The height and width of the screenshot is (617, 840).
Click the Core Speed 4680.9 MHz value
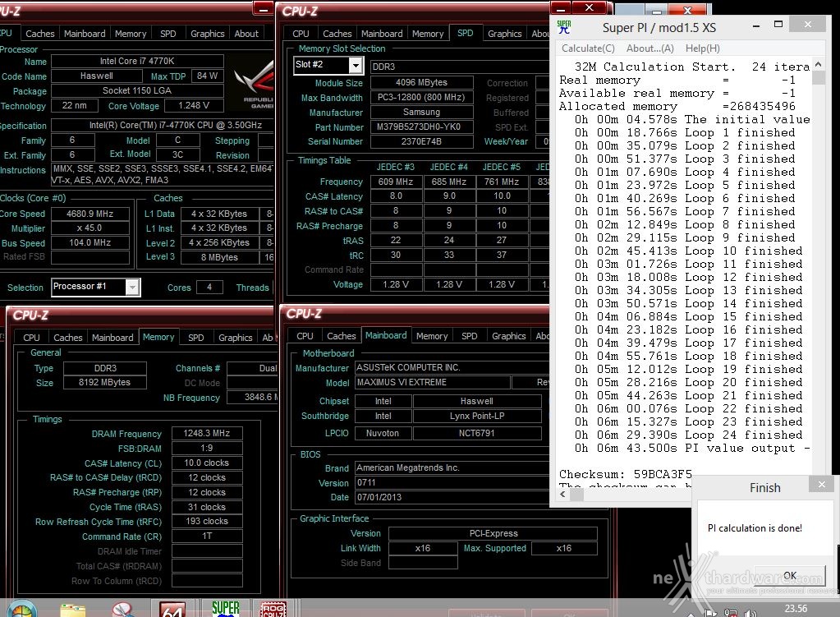coord(90,214)
